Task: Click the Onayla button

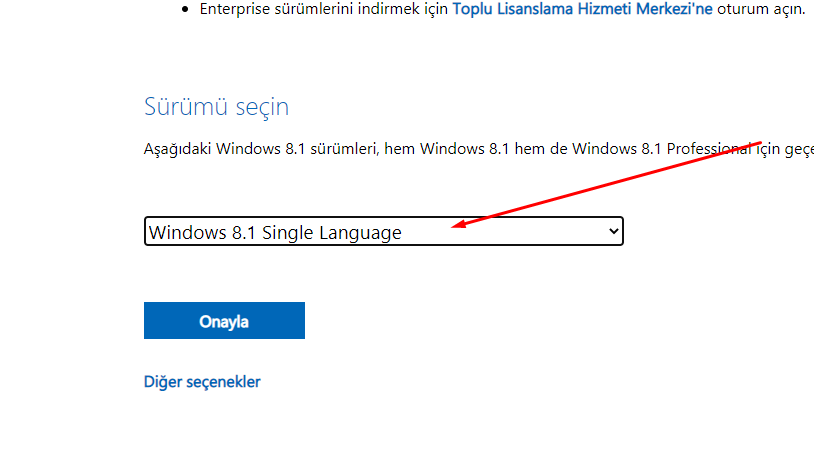Action: click(224, 321)
